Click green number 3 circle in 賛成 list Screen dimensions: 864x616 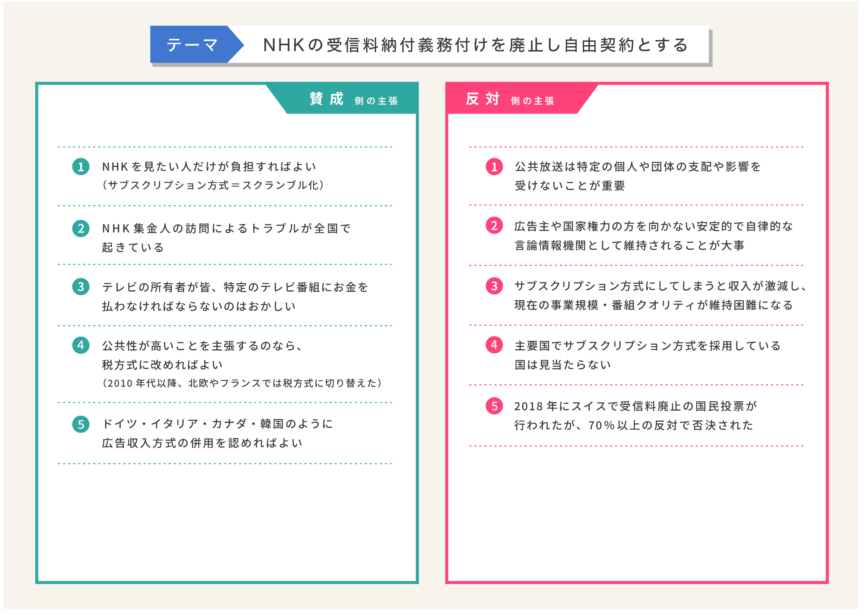coord(81,287)
